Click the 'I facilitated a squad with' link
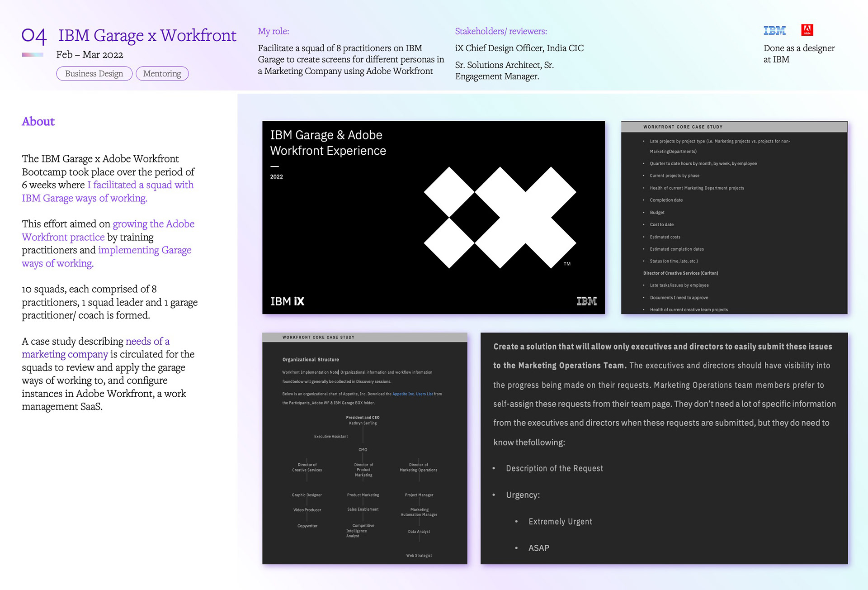Screen dimensions: 868x590 tap(140, 185)
